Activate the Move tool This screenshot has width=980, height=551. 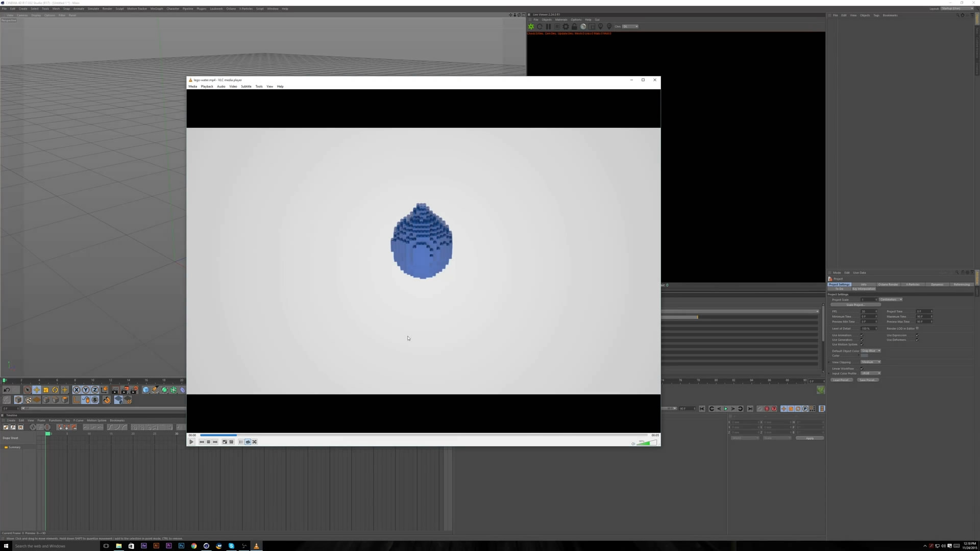[x=37, y=390]
